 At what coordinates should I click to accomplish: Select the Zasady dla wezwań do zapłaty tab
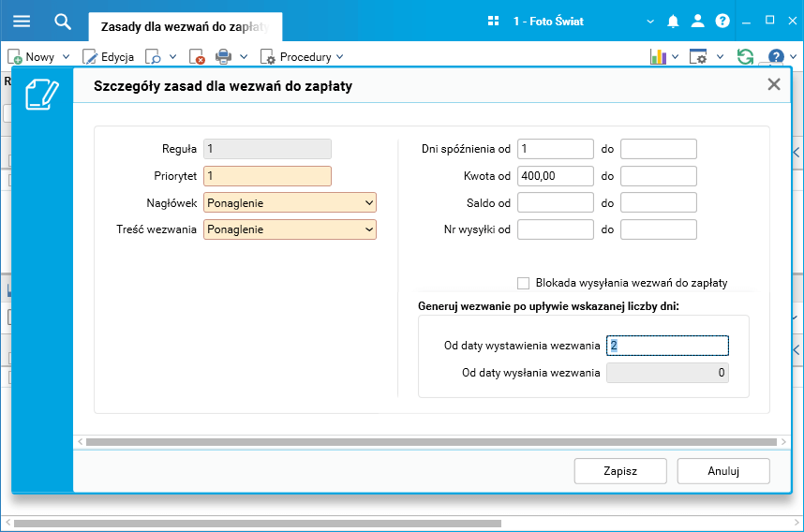click(186, 26)
